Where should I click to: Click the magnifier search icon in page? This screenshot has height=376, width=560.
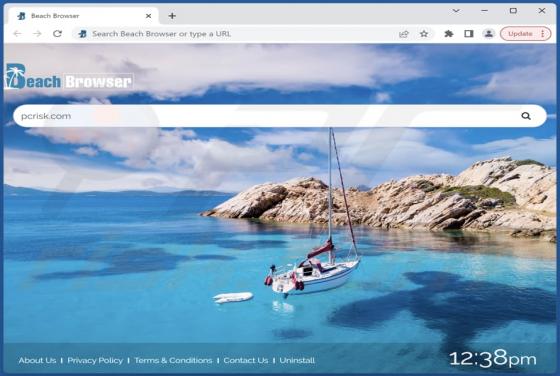pyautogui.click(x=526, y=116)
